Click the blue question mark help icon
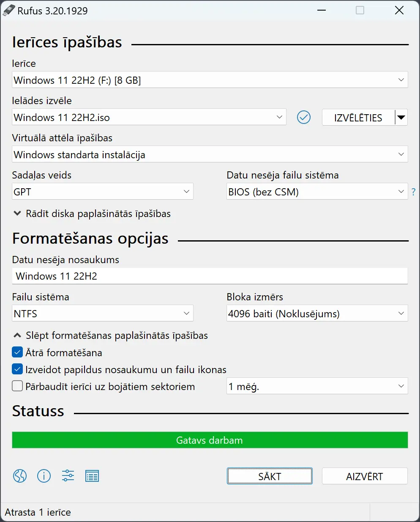420x522 pixels. [x=414, y=192]
